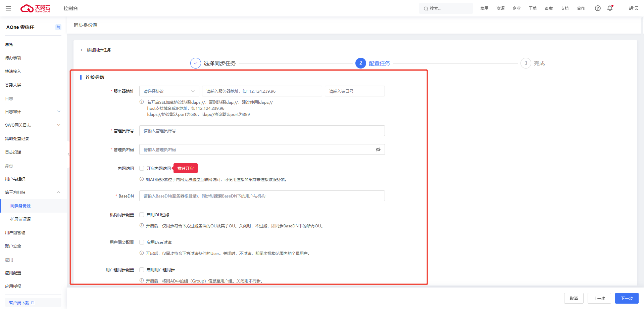Check the 启用User过滤 checkbox
Screen dimensions: 644x309
(x=142, y=242)
